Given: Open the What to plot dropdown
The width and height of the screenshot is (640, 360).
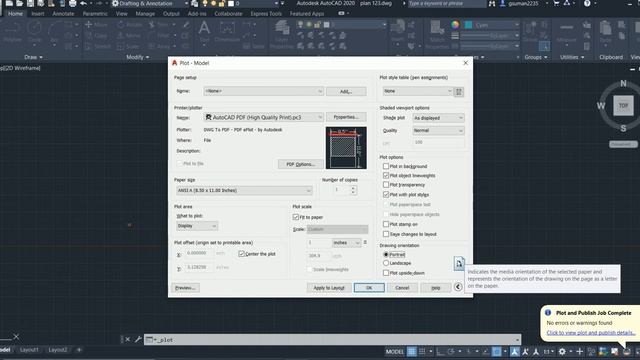Looking at the screenshot, I should [197, 226].
